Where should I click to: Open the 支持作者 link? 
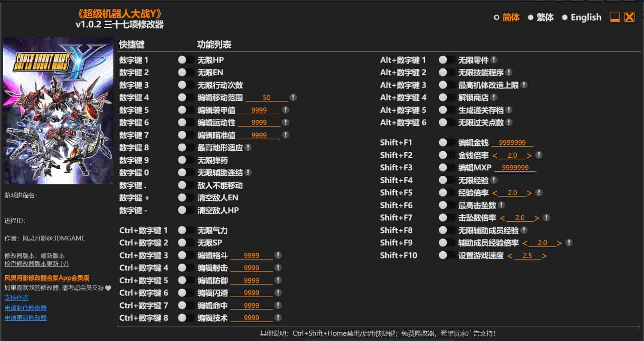coord(16,298)
